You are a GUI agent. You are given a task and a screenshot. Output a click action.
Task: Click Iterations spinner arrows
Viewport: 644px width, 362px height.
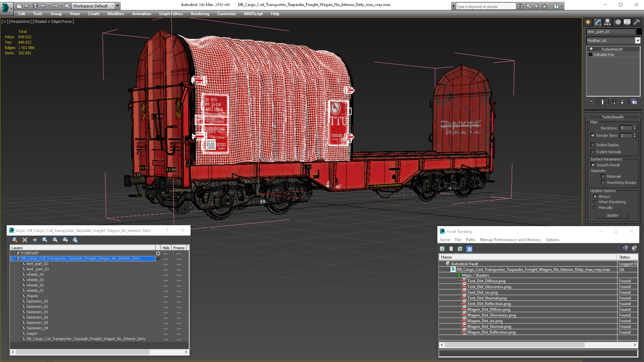(635, 128)
